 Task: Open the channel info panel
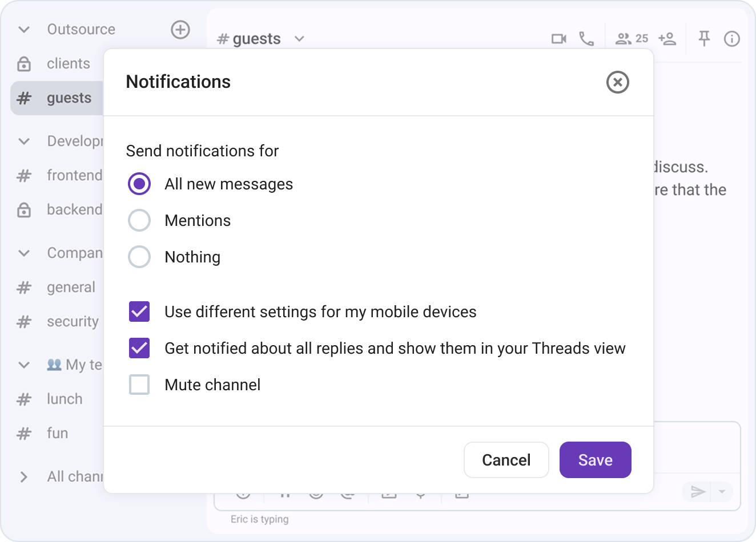point(731,38)
